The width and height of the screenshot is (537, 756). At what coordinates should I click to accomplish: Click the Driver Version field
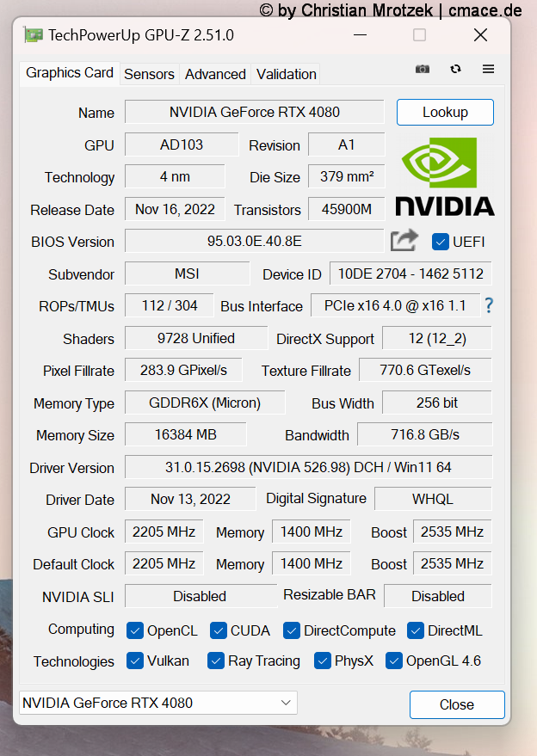(308, 467)
